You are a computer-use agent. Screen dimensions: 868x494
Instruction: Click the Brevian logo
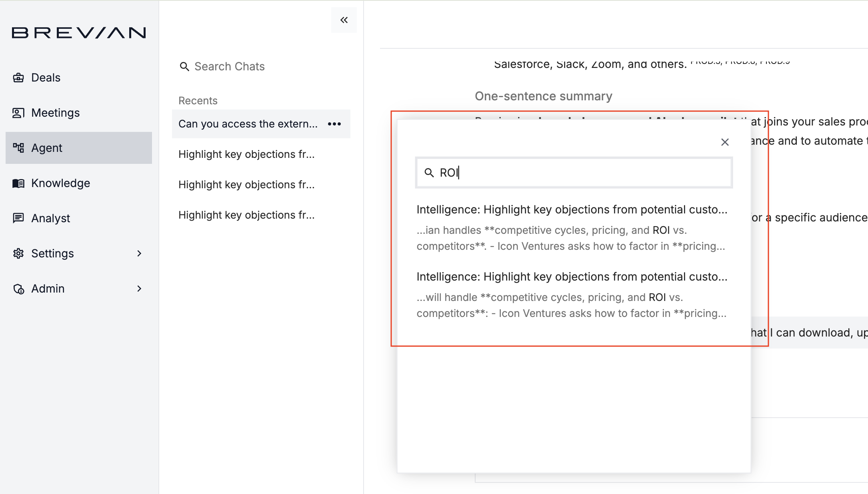click(79, 32)
